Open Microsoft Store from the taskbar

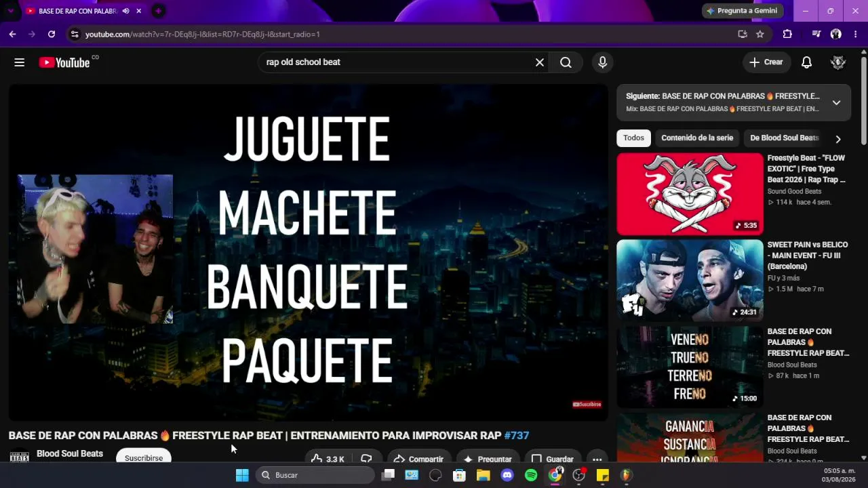(x=459, y=475)
